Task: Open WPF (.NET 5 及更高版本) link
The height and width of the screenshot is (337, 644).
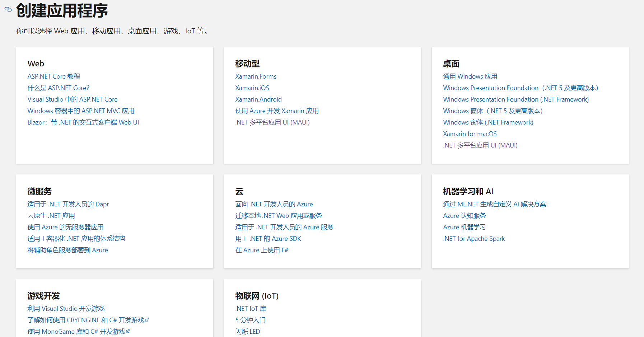Action: coord(521,88)
